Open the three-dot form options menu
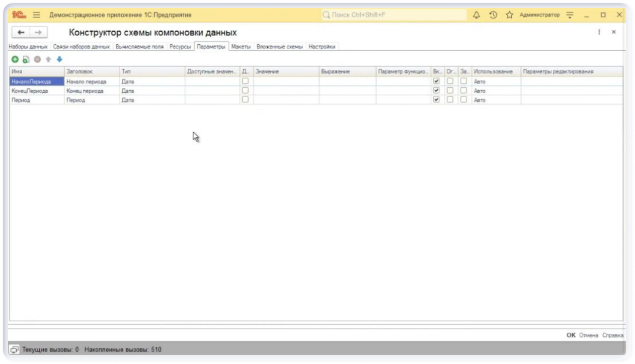 click(599, 32)
